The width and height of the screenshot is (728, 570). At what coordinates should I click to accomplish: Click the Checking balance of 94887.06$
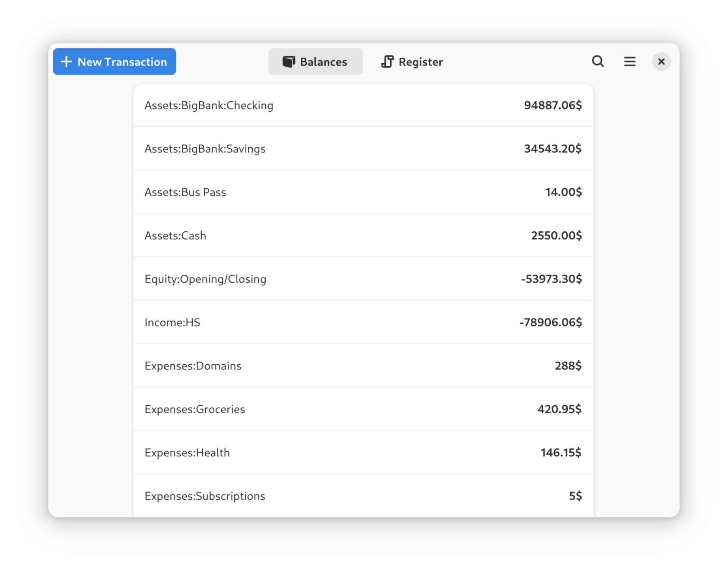[x=553, y=105]
